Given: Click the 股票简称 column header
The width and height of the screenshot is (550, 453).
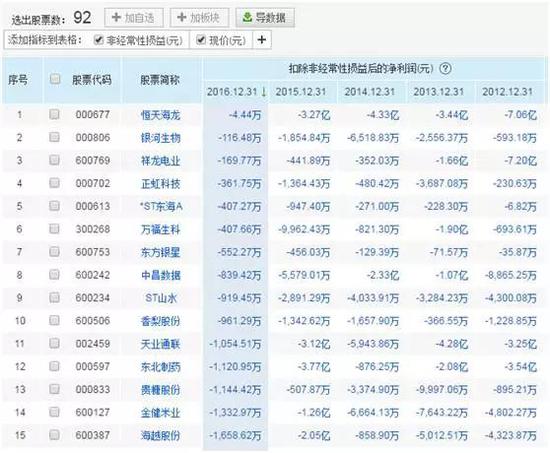Looking at the screenshot, I should [x=160, y=80].
